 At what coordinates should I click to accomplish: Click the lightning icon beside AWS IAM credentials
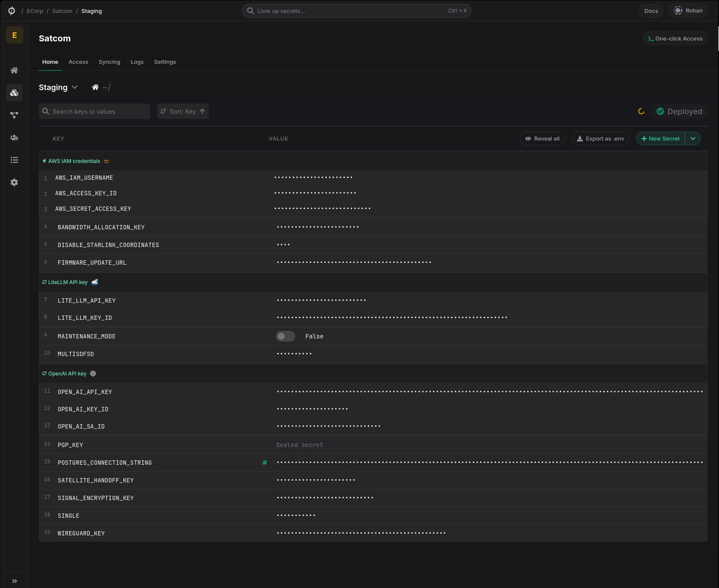pos(44,161)
